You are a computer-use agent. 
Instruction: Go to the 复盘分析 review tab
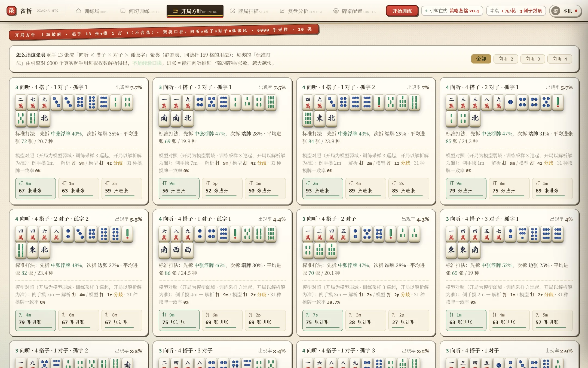(x=301, y=11)
